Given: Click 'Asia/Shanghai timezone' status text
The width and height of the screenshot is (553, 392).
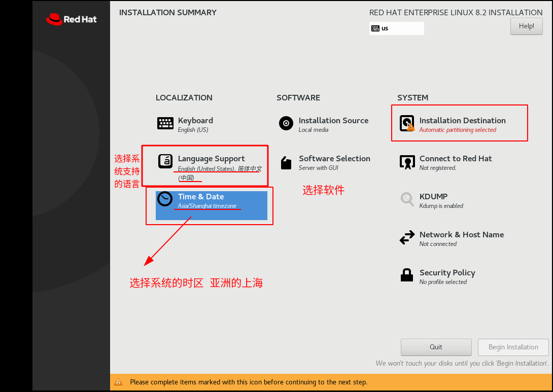Looking at the screenshot, I should point(207,206).
